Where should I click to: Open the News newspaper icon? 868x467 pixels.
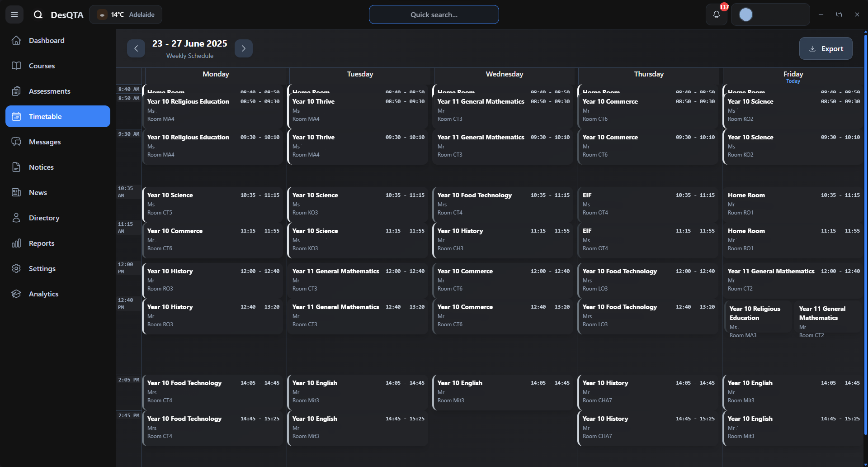click(x=16, y=192)
